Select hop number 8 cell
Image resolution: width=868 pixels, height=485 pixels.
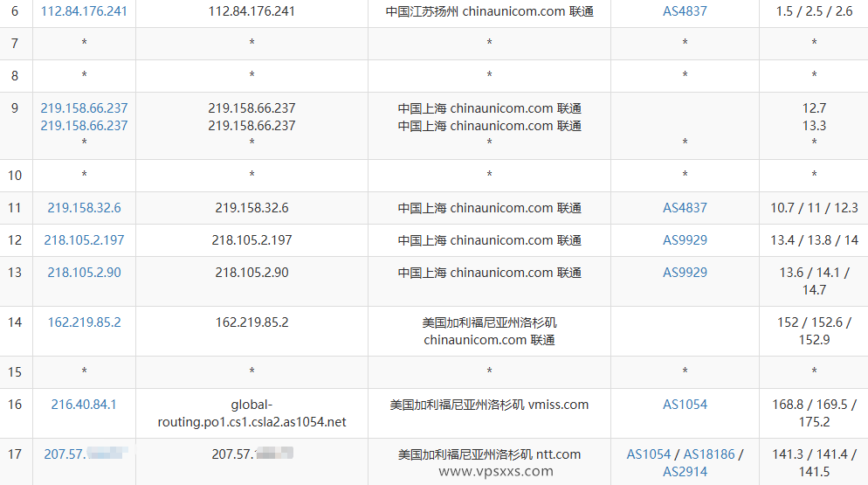[x=16, y=75]
